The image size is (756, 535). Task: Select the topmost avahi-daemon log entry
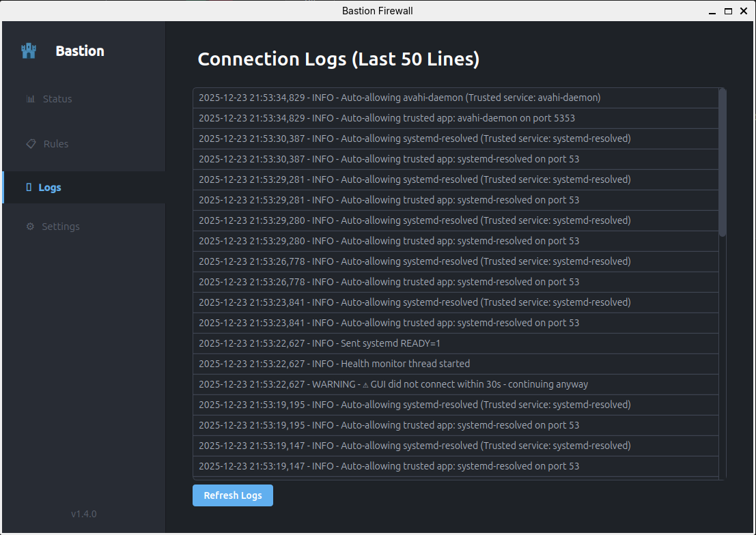(456, 98)
